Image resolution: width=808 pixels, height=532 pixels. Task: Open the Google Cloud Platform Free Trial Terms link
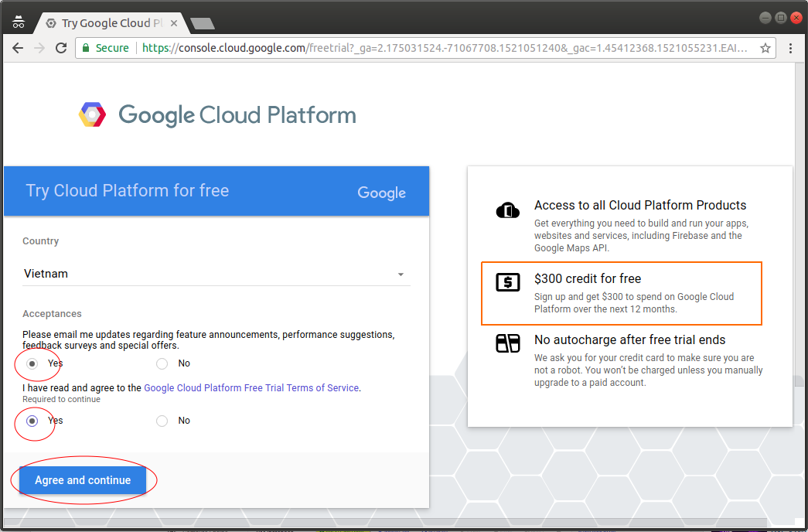(251, 387)
